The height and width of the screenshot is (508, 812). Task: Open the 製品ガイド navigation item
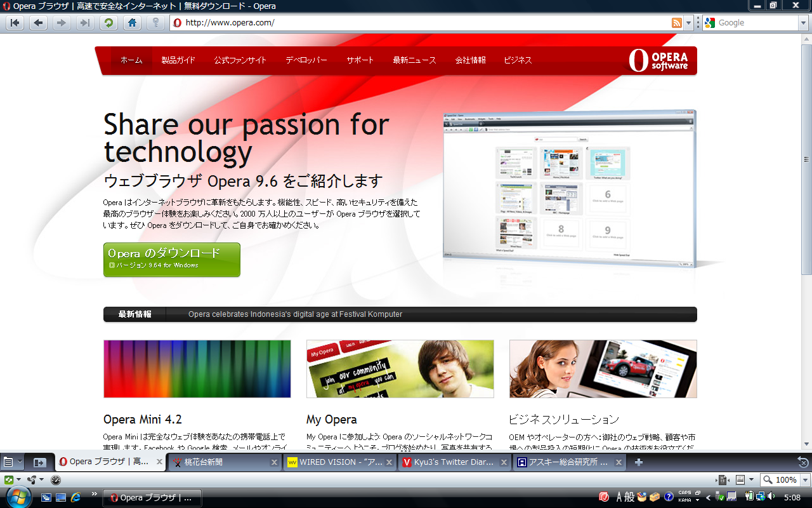point(178,60)
